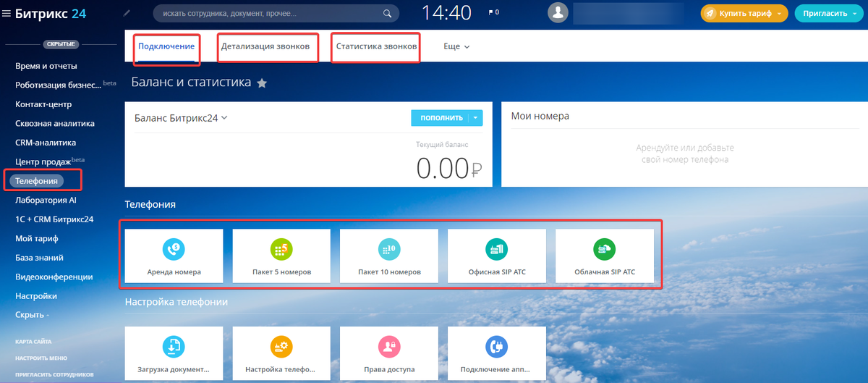
Task: Click the Офисная SIP АТС icon
Action: pyautogui.click(x=496, y=248)
